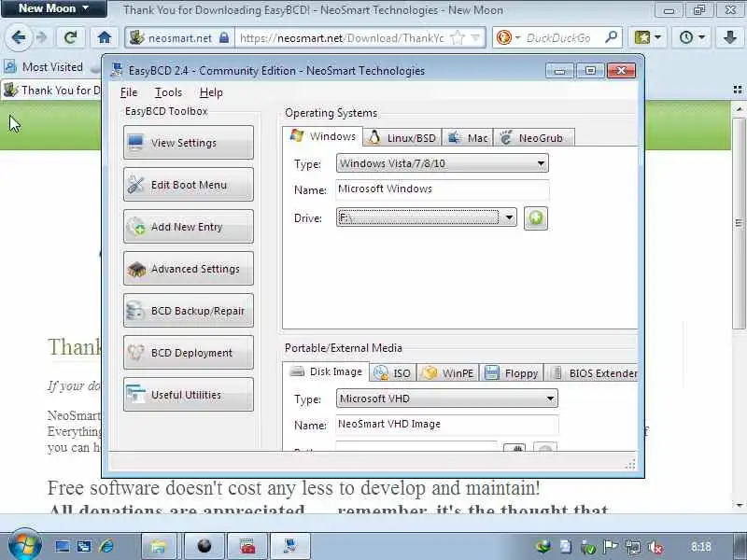Click the NeoSmart VHD Image name field
The width and height of the screenshot is (747, 560).
(x=447, y=425)
